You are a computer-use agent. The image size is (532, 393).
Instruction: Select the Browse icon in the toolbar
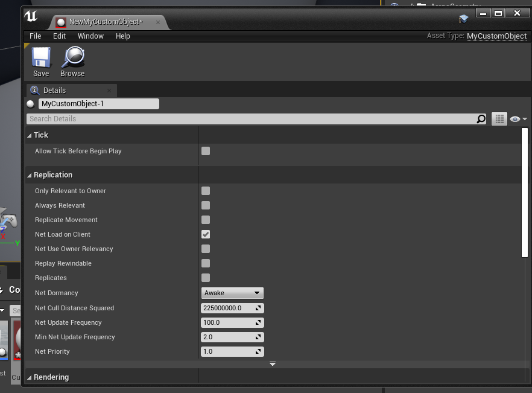72,60
